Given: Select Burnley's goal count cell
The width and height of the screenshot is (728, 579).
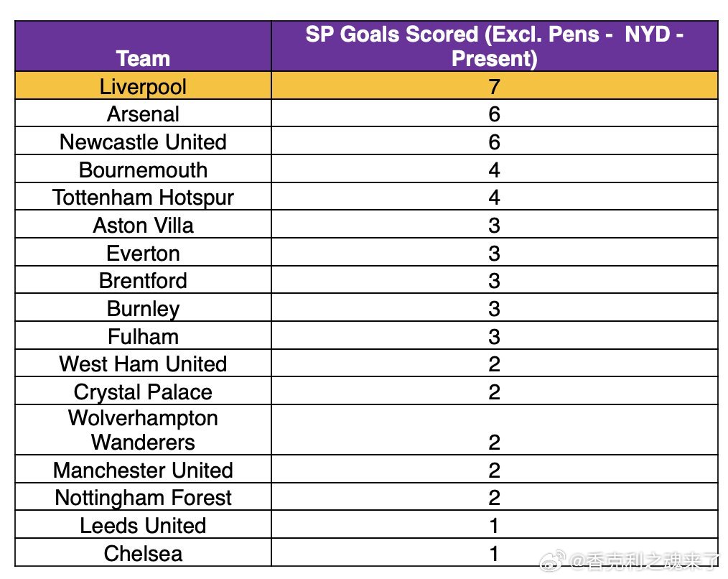Looking at the screenshot, I should 494,309.
